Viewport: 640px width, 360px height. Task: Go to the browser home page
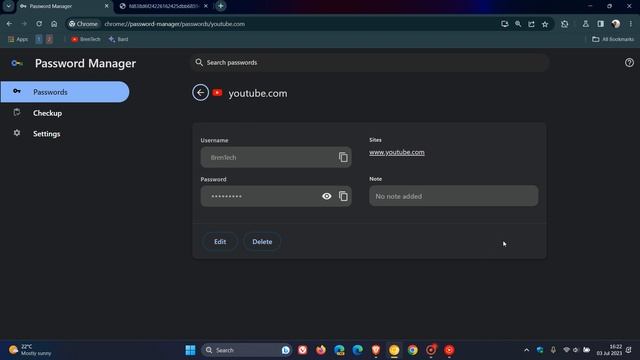[54, 24]
